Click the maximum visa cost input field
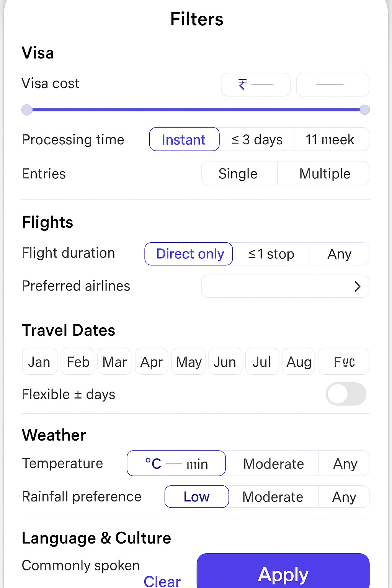The height and width of the screenshot is (588, 392). 332,85
